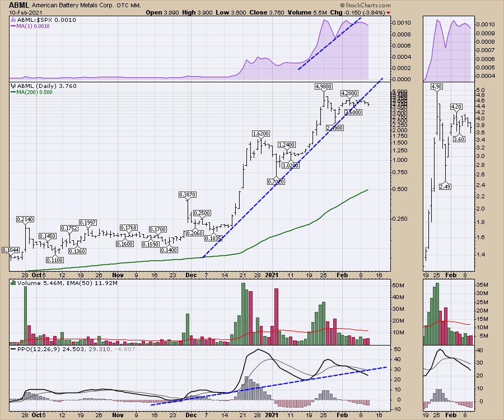The width and height of the screenshot is (504, 420).
Task: Click the Volume legend histogram icon
Action: (x=13, y=284)
